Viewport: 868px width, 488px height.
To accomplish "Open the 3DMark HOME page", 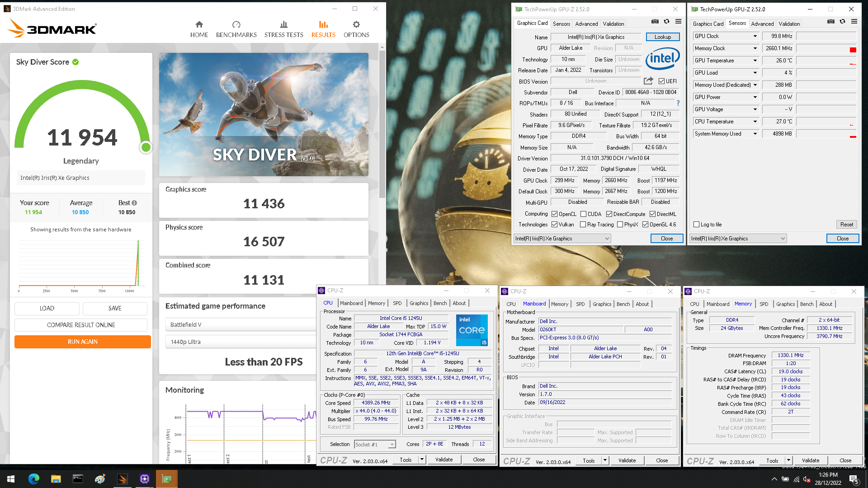I will 199,29.
